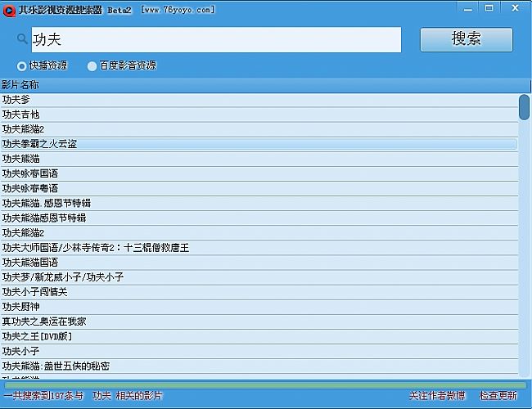Select the 功夫梦/新龙威小子/功夫小子 row
The width and height of the screenshot is (532, 409).
[259, 277]
